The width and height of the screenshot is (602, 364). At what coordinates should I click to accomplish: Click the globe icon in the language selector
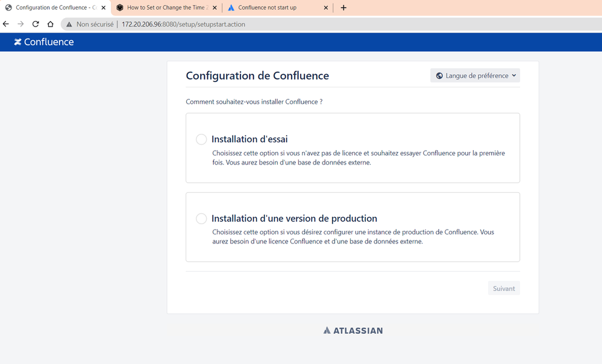pos(439,76)
